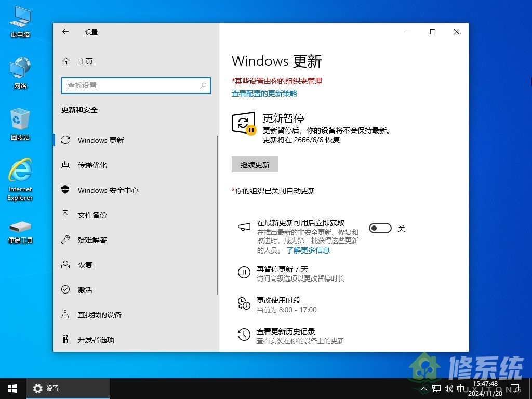532x399 pixels.
Task: Click the 文件备份 upload-arrow icon
Action: (x=65, y=215)
